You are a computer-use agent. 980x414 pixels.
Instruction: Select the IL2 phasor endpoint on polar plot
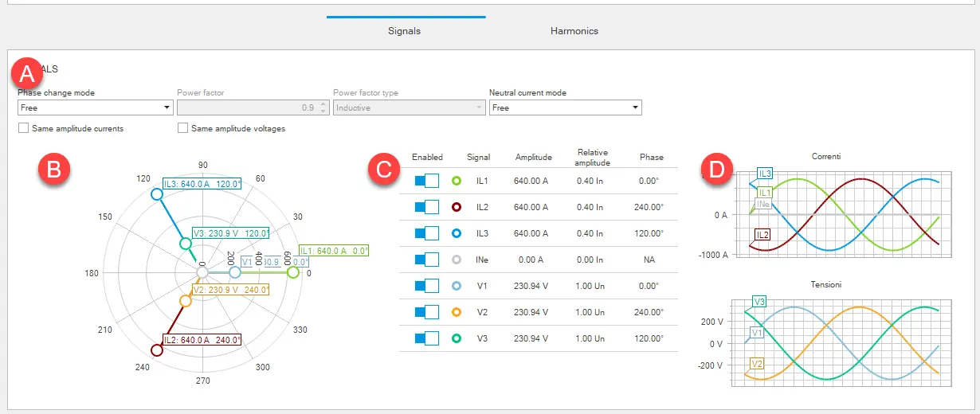[x=157, y=350]
